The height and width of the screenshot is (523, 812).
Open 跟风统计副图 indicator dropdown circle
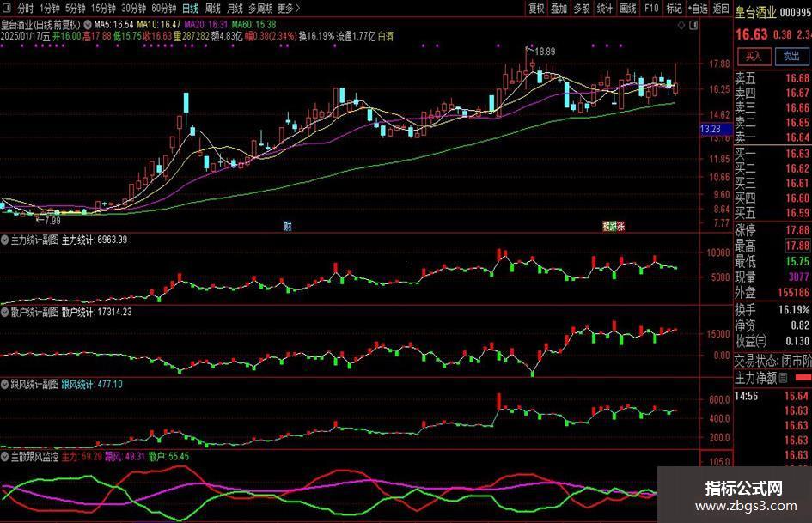pos(5,384)
